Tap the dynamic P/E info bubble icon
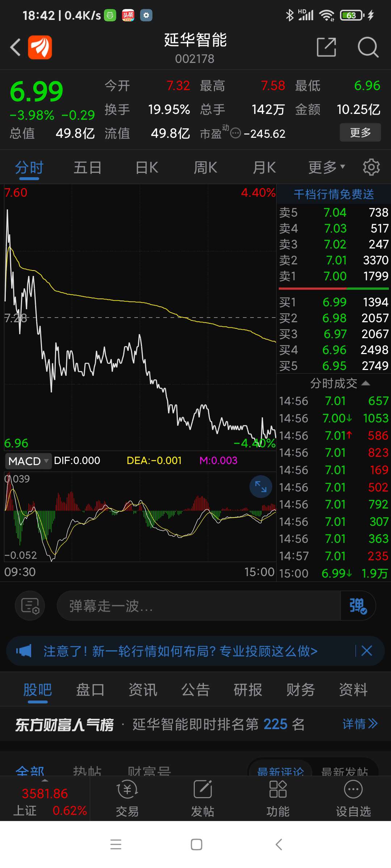This screenshot has width=391, height=868. pyautogui.click(x=235, y=133)
